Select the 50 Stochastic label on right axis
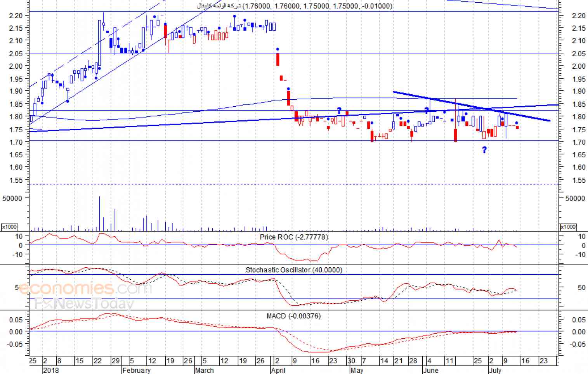 [x=581, y=287]
